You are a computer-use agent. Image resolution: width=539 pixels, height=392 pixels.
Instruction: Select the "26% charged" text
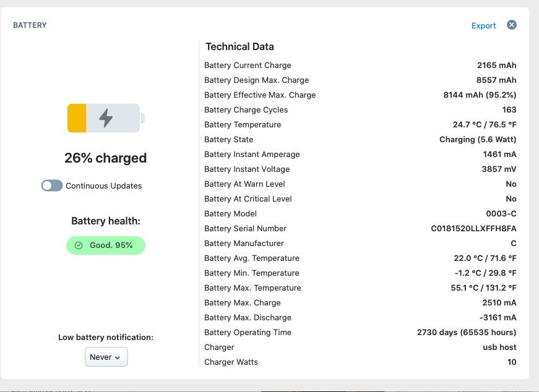(106, 158)
